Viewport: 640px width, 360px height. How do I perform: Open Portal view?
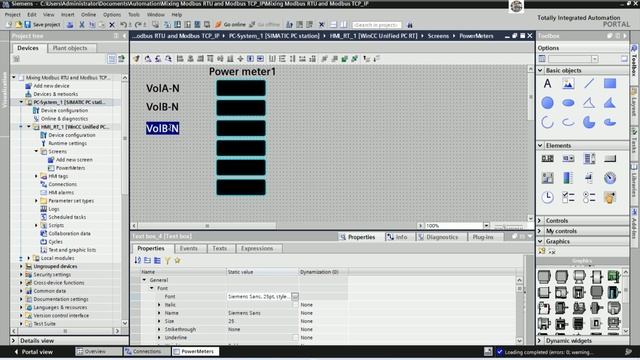(x=34, y=351)
